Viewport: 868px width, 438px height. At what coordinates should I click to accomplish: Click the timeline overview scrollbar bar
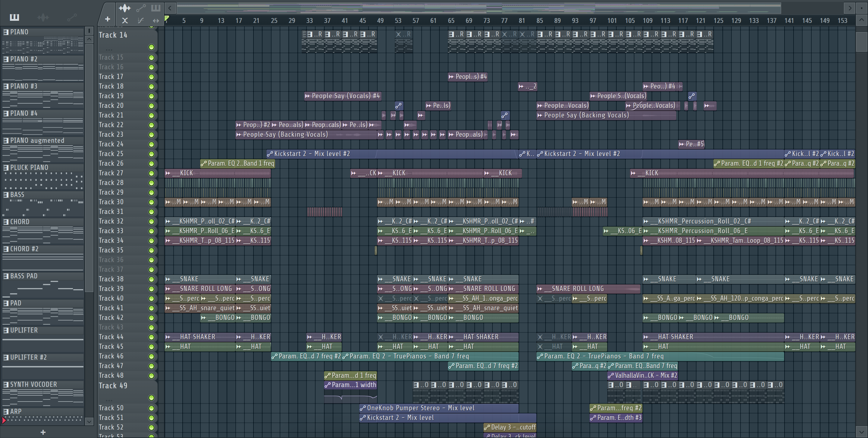pyautogui.click(x=479, y=8)
